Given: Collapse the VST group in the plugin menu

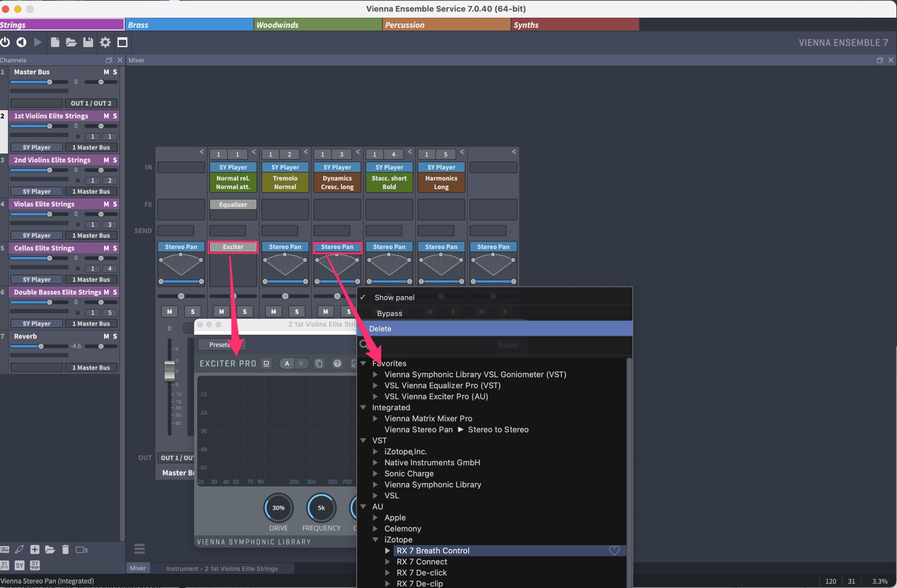Looking at the screenshot, I should (x=363, y=441).
